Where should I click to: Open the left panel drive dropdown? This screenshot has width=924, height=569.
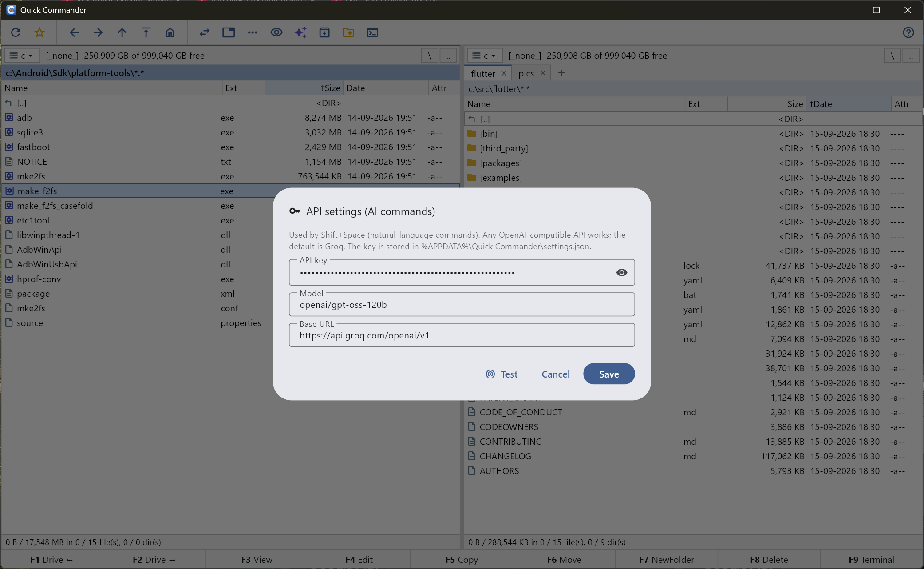22,56
